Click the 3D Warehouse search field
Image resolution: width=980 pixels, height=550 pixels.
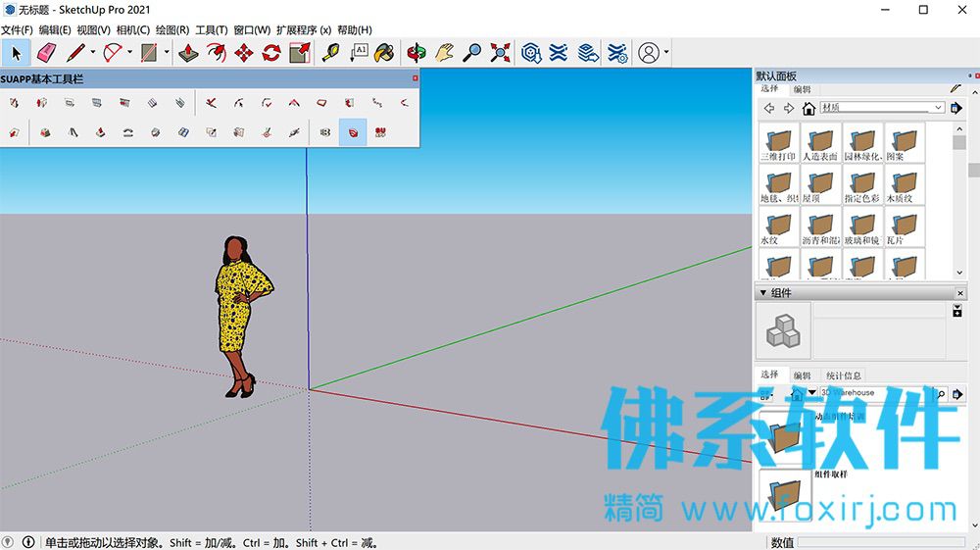coord(876,393)
